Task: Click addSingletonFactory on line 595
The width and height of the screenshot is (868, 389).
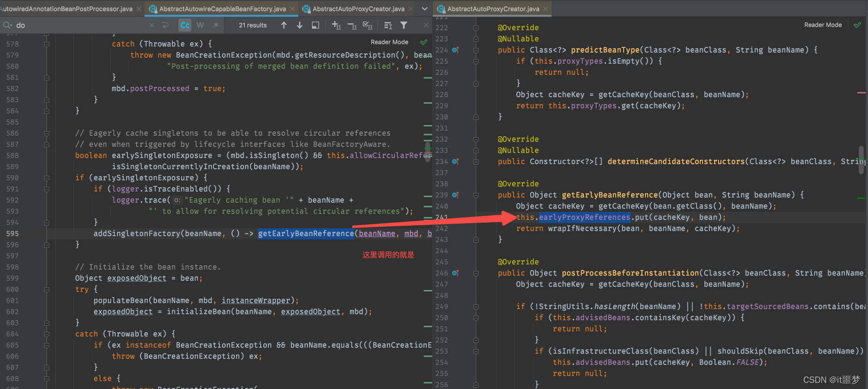Action: 137,233
